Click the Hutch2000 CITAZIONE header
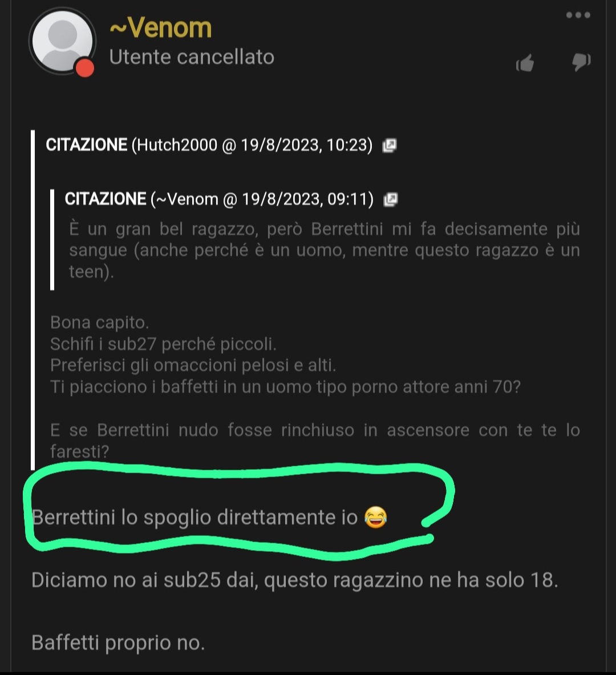 tap(209, 145)
